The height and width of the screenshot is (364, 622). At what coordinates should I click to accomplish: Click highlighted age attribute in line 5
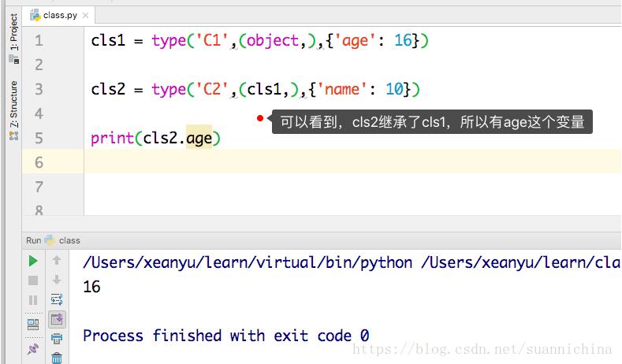[x=199, y=139]
